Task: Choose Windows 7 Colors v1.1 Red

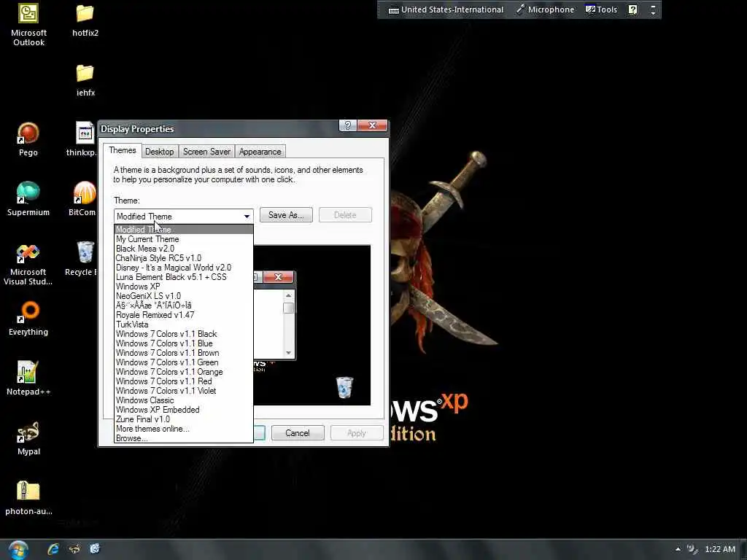Action: 184,381
